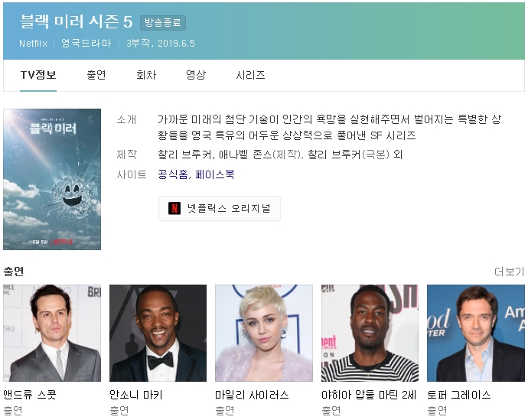Viewport: 528px width, 420px height.
Task: Click the name 안소니 마키
Action: coord(136,395)
